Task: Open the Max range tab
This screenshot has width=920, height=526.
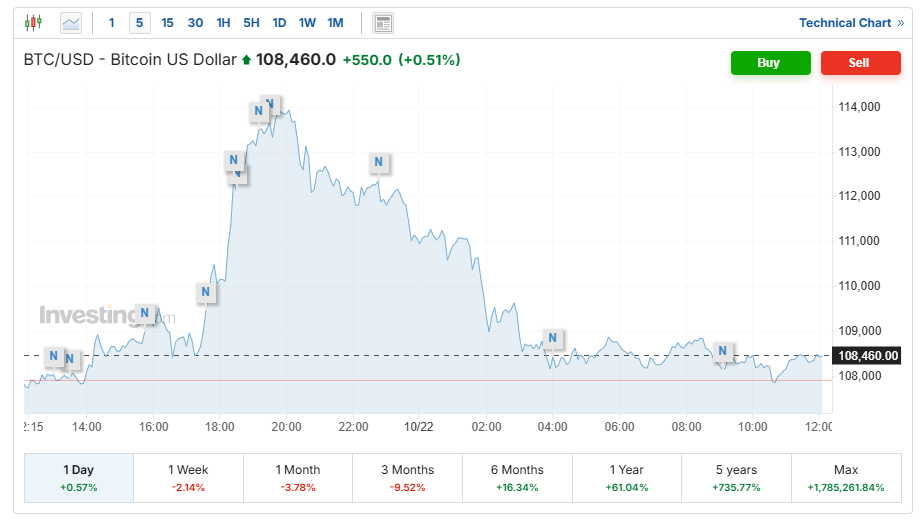Action: tap(845, 477)
